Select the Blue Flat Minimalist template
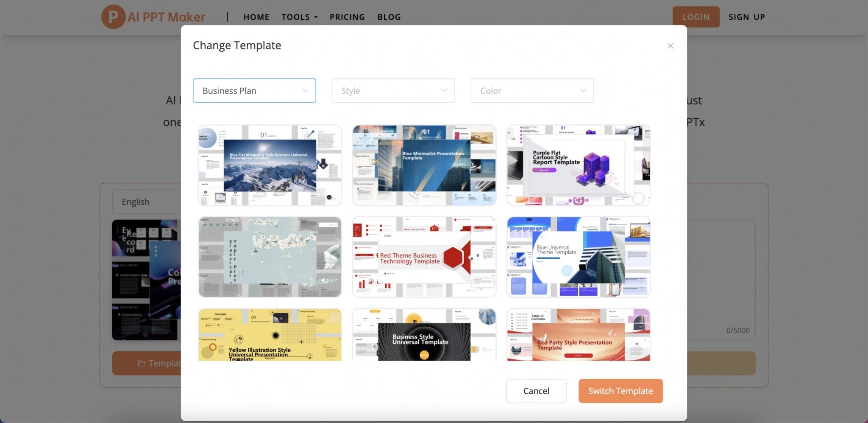868x423 pixels. 270,165
